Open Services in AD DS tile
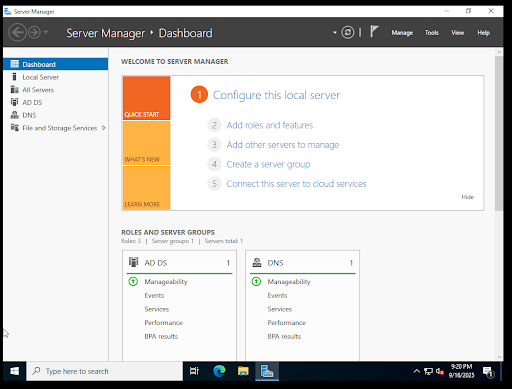 tap(157, 309)
